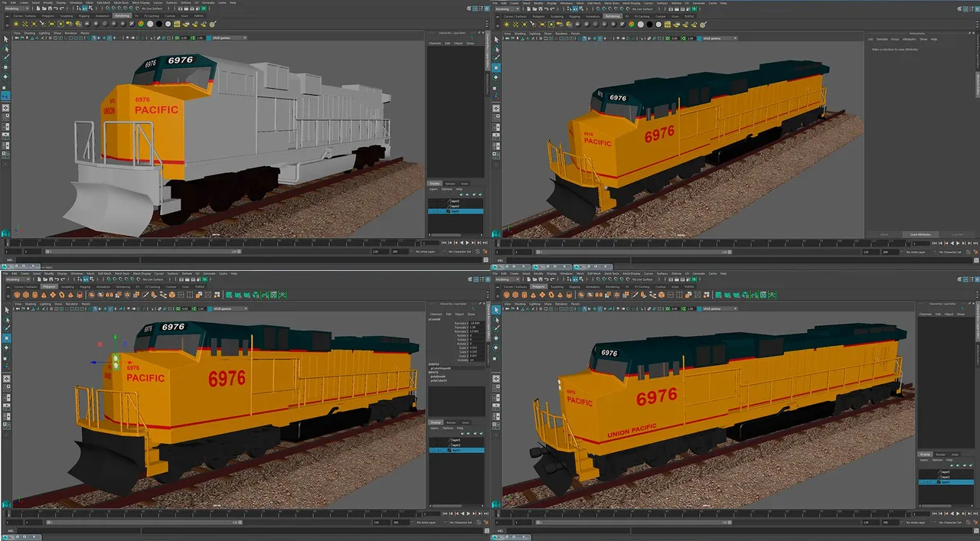The height and width of the screenshot is (541, 980).
Task: Click the white material sphere on top-left Rendering shelf
Action: [x=150, y=24]
